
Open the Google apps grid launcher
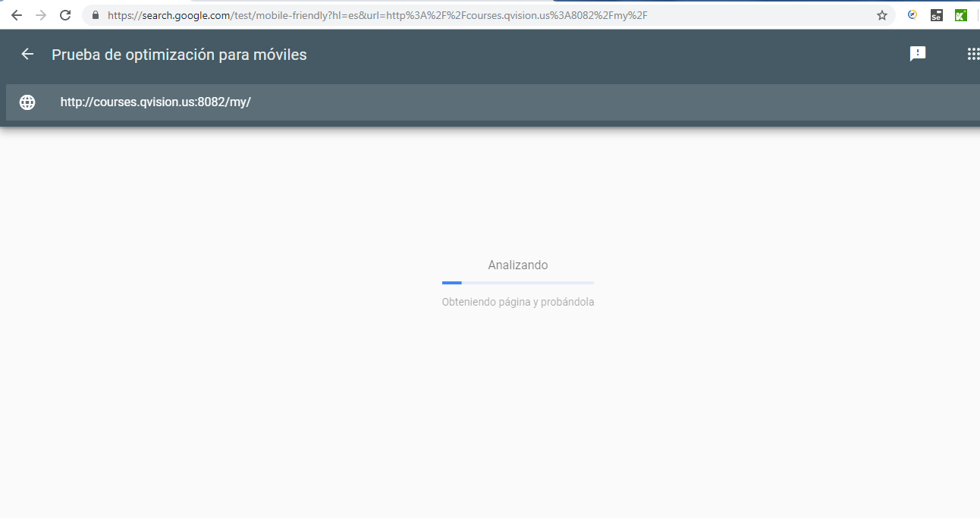pyautogui.click(x=973, y=54)
